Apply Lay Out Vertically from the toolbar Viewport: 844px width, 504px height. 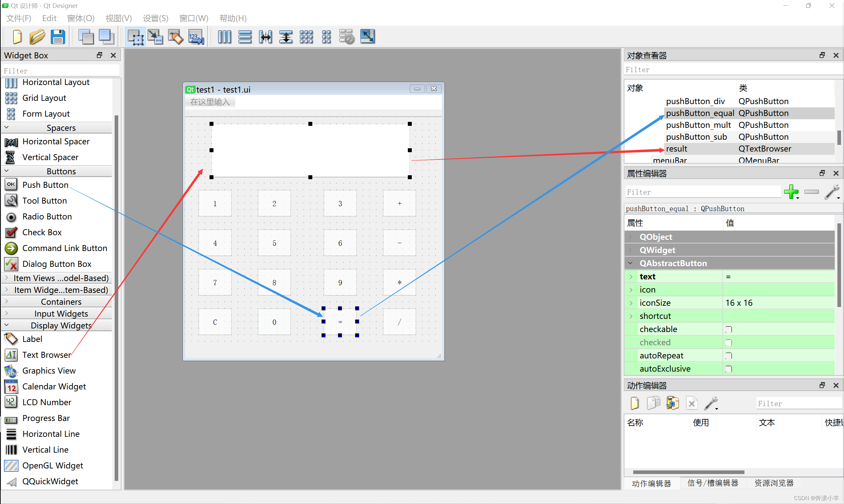tap(245, 37)
